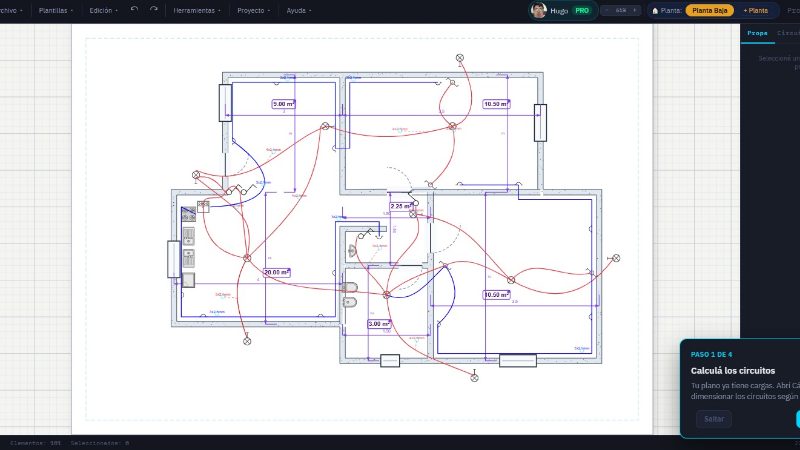Image resolution: width=800 pixels, height=450 pixels.
Task: Select the electrical panel box symbol in kitchen
Action: pos(203,206)
